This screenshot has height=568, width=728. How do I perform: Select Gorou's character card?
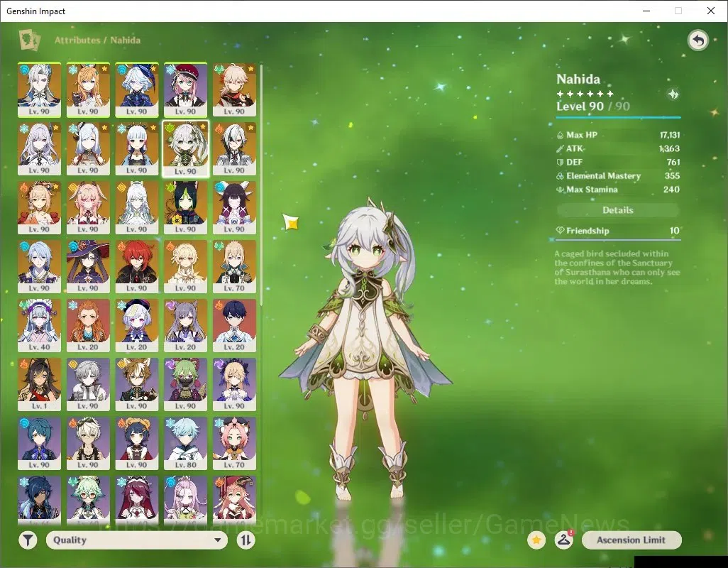point(137,385)
